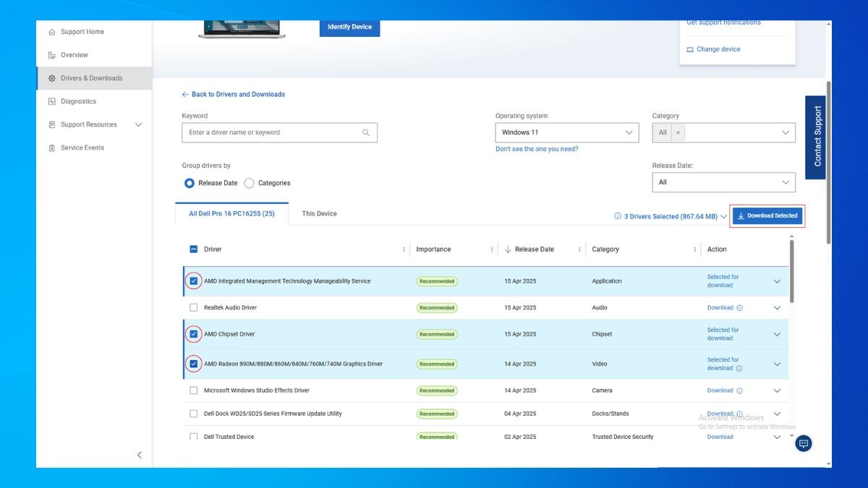Uncheck the AMD Chipset Driver checkbox
This screenshot has width=868, height=488.
tap(193, 334)
